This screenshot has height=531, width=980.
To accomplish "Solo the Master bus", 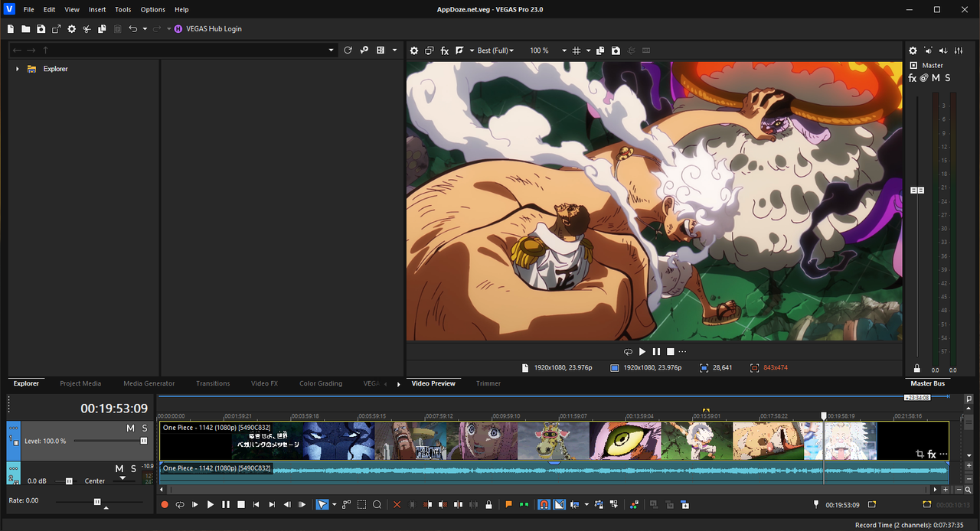I will pyautogui.click(x=948, y=78).
